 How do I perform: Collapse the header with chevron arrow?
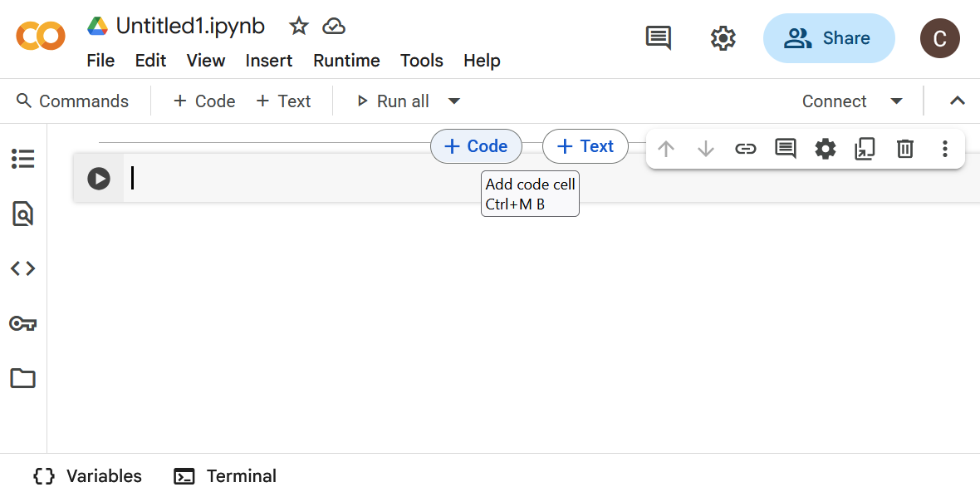coord(957,101)
